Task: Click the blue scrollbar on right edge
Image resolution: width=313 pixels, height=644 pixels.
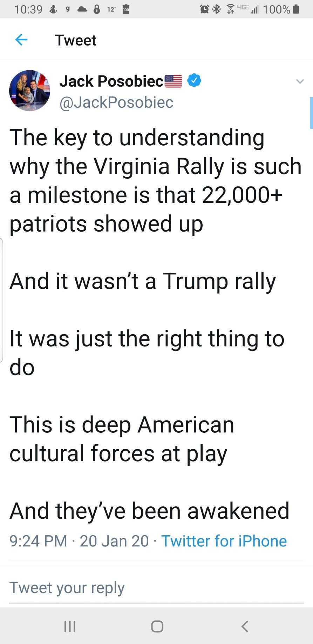Action: (x=311, y=113)
